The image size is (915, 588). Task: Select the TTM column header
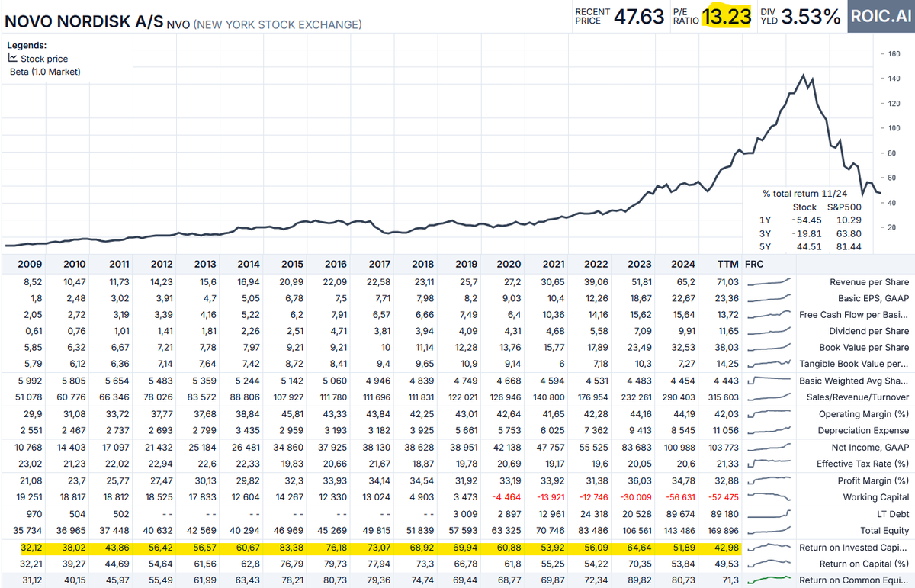pos(727,264)
